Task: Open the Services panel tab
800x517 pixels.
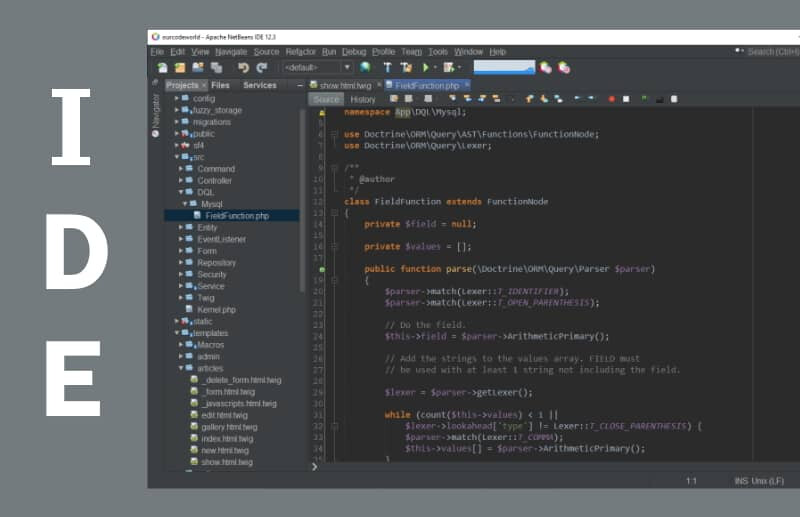Action: point(260,86)
